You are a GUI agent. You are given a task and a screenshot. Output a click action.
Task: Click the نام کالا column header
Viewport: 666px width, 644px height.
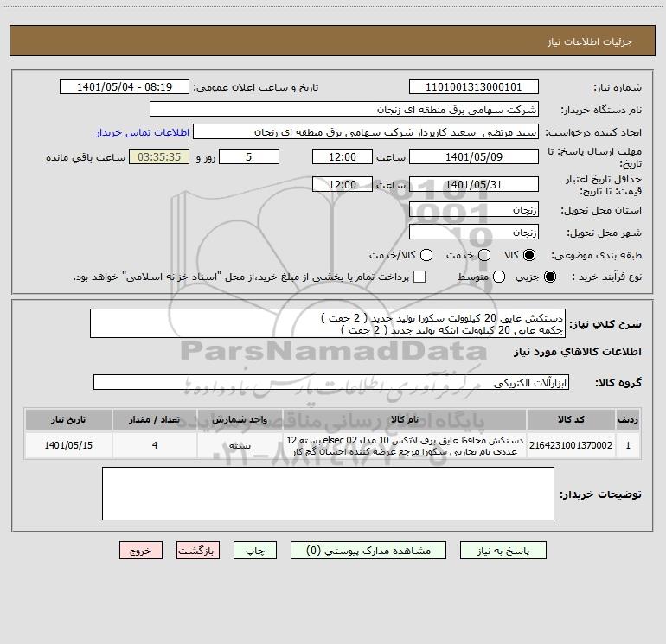click(x=405, y=419)
